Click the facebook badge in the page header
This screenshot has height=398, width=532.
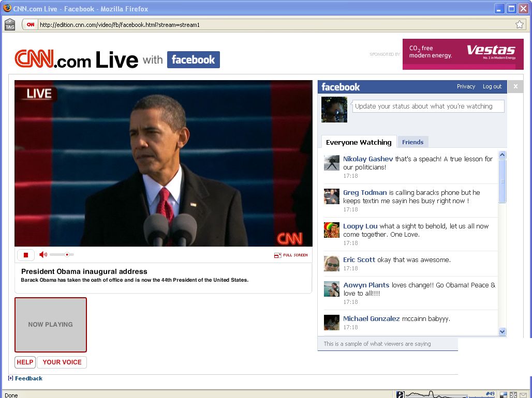[194, 59]
